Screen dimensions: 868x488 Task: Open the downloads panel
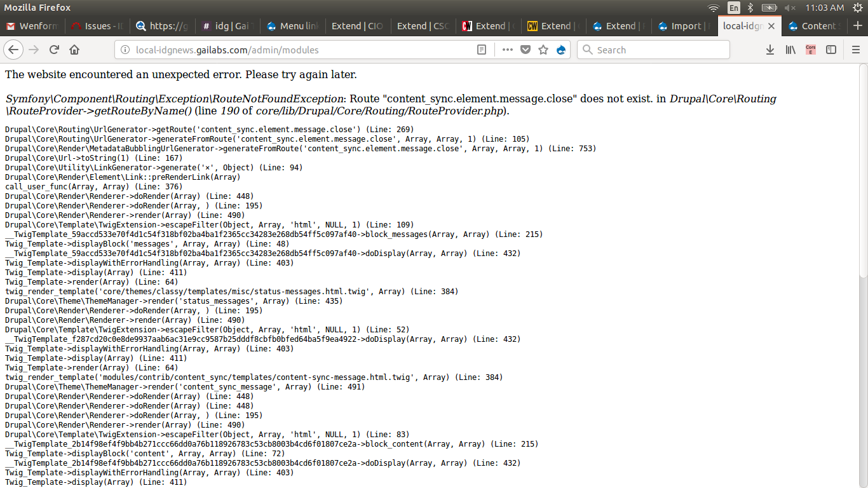tap(770, 50)
